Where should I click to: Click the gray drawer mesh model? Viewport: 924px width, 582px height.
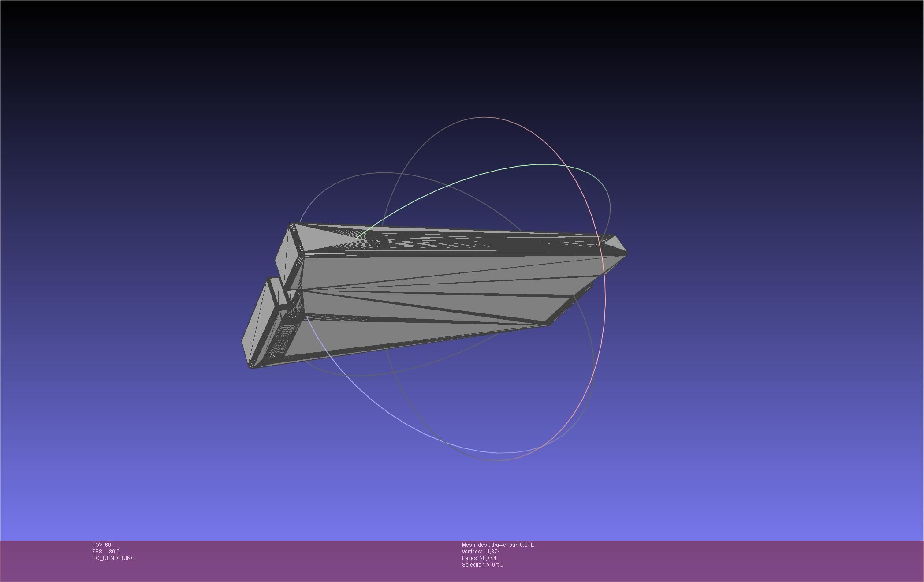point(434,295)
